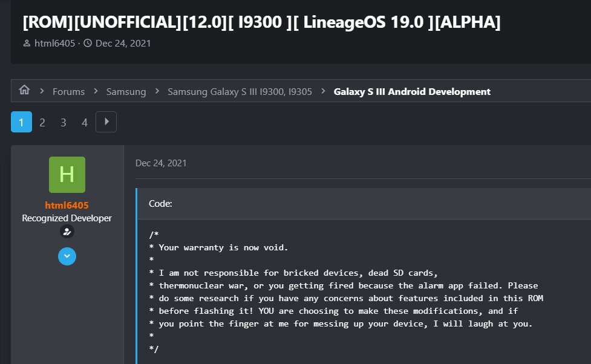Go to page 4 of the thread

click(85, 122)
